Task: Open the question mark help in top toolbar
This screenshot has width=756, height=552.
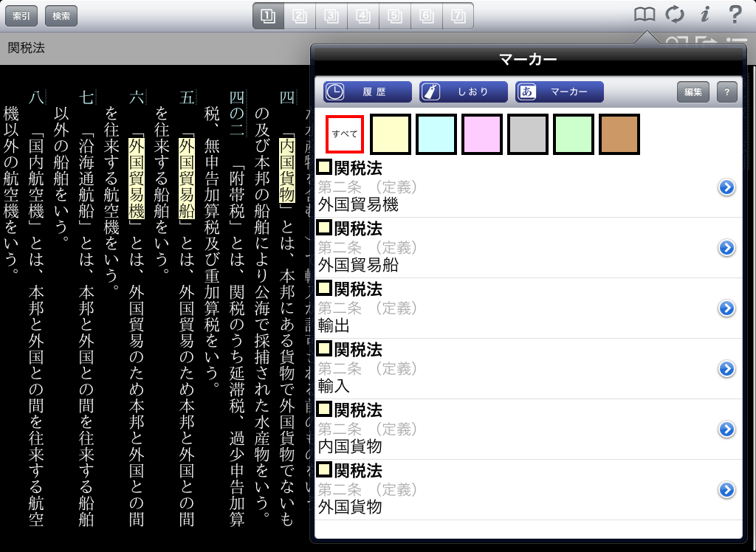Action: [x=735, y=14]
